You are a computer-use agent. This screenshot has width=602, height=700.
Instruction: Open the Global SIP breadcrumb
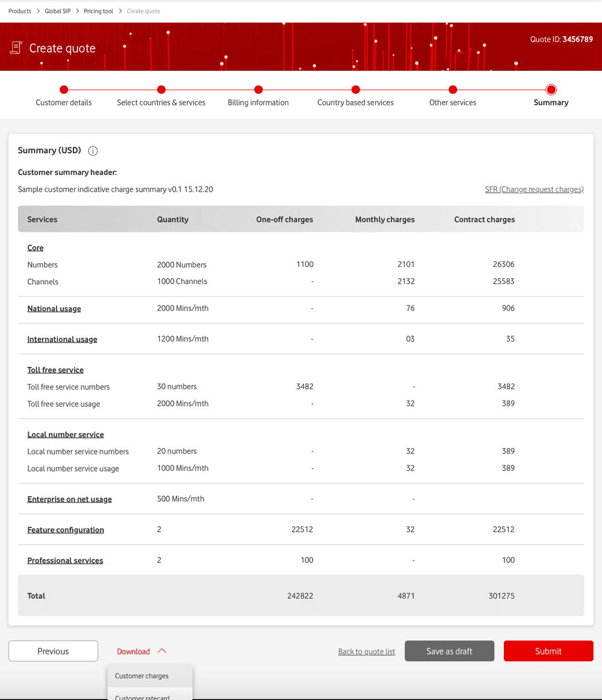[x=57, y=11]
